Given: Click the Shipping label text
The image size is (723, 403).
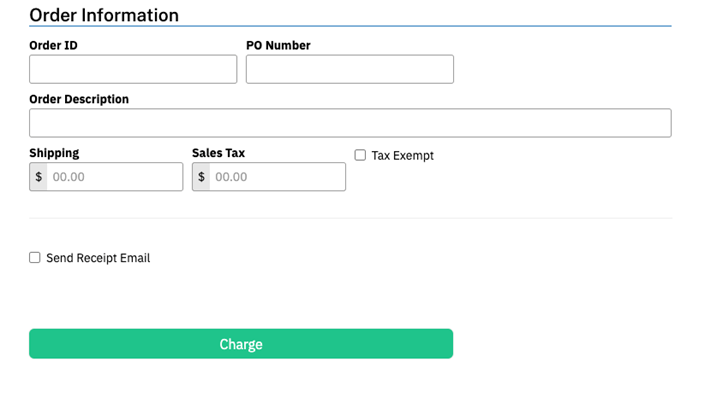Looking at the screenshot, I should pos(54,153).
